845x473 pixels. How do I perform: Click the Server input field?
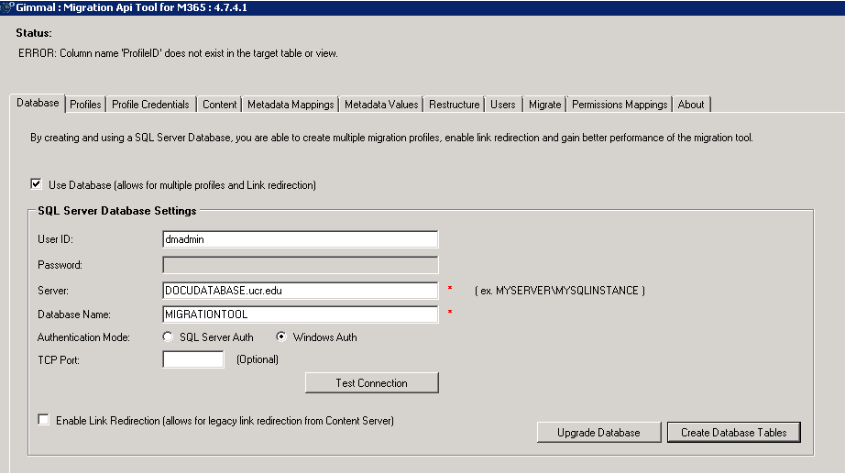tap(300, 290)
